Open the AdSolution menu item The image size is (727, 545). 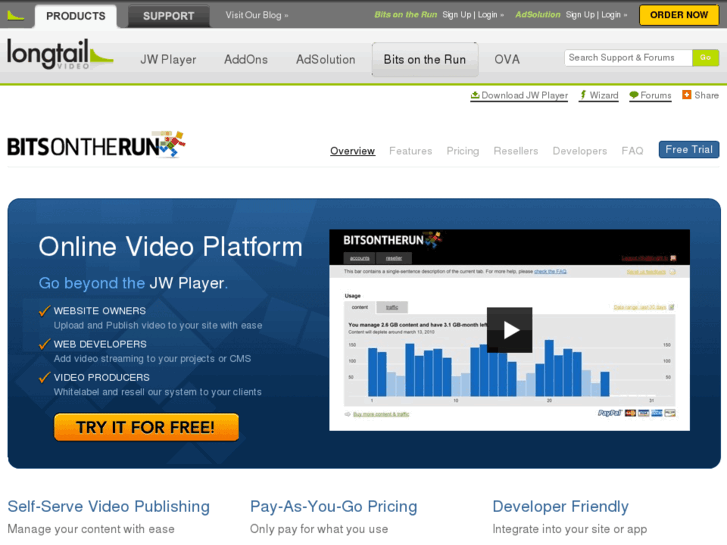[325, 60]
